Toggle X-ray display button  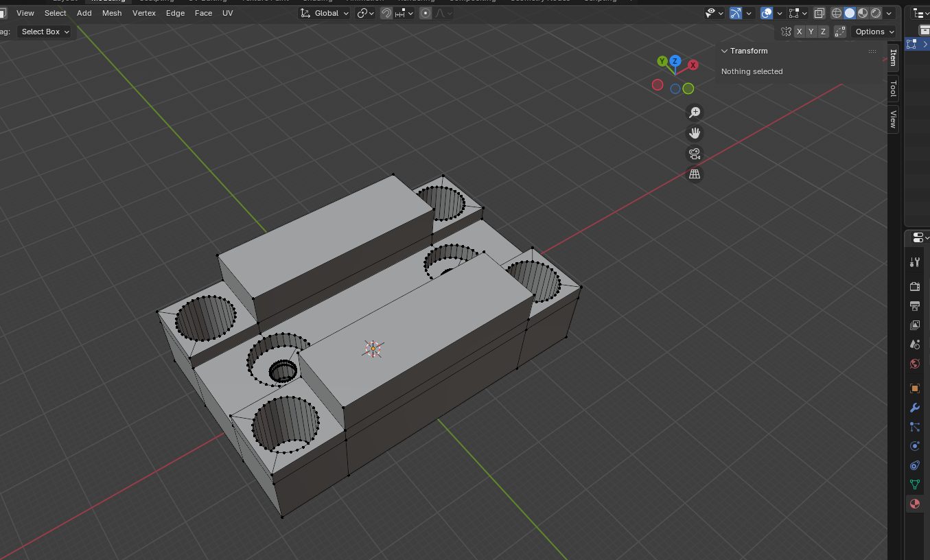[819, 13]
